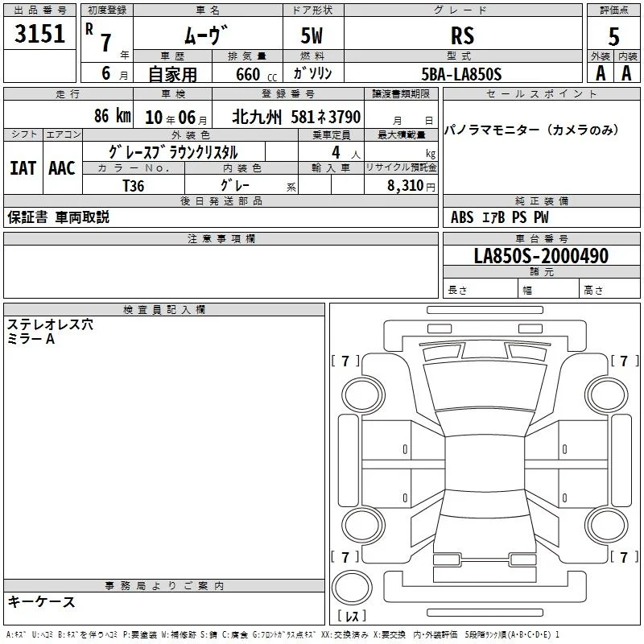Click the chassis number LA850S-2000490
The width and height of the screenshot is (644, 644).
point(541,255)
